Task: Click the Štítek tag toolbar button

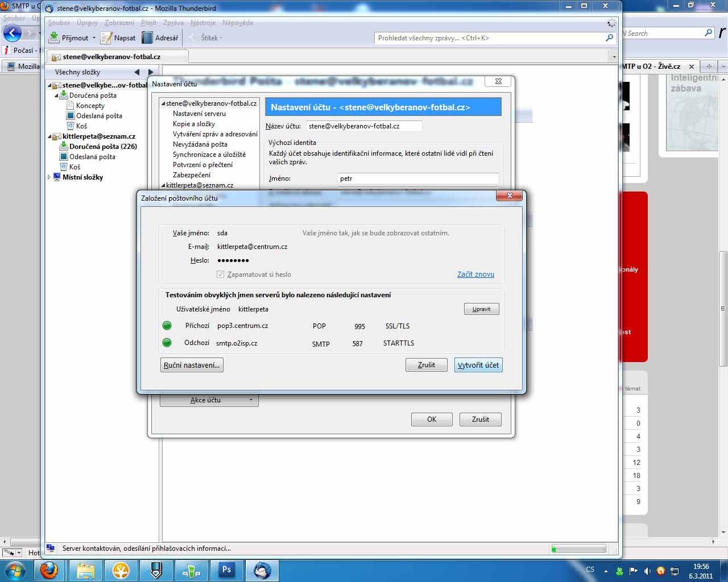Action: 205,38
